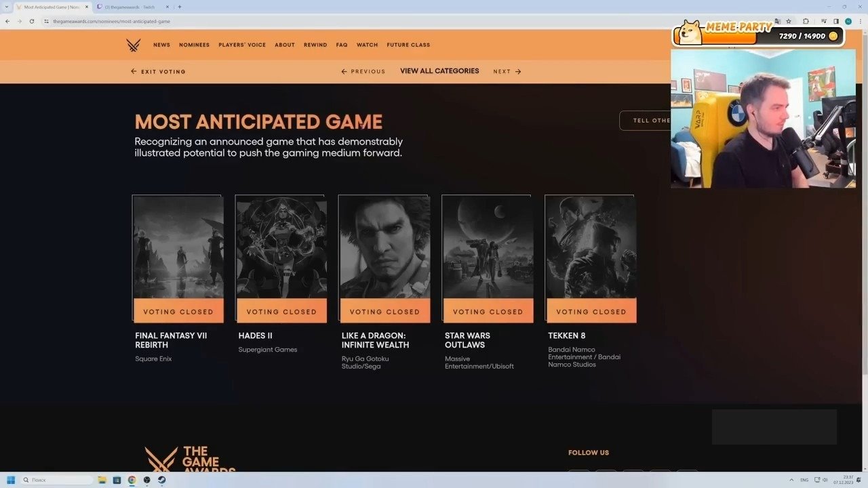Click the Final Fantasy VII Rebirth title
868x488 pixels.
[171, 340]
